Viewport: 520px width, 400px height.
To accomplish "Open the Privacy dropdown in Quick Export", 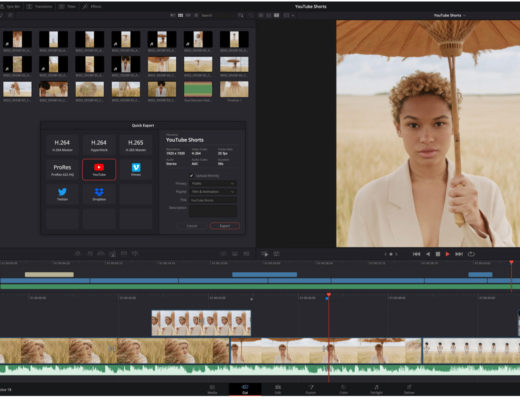I will pyautogui.click(x=213, y=183).
